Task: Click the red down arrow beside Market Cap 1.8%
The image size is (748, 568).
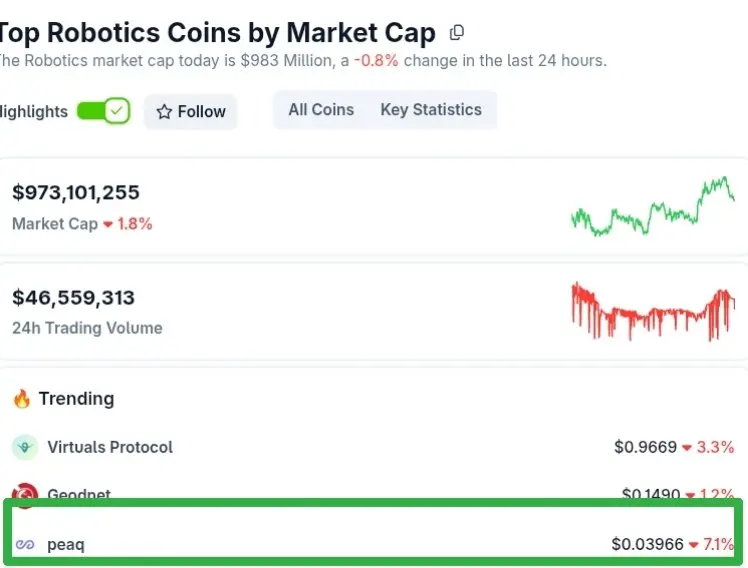Action: pos(108,224)
